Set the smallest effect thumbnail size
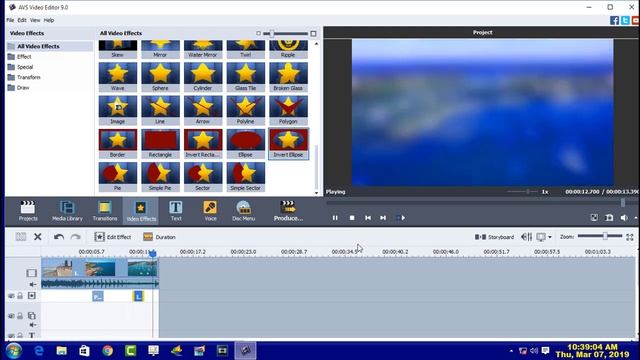This screenshot has width=640, height=360. coord(258,33)
